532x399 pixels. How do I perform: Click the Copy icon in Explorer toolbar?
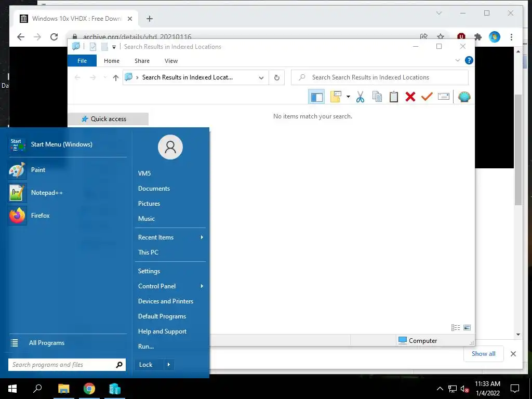(x=377, y=97)
